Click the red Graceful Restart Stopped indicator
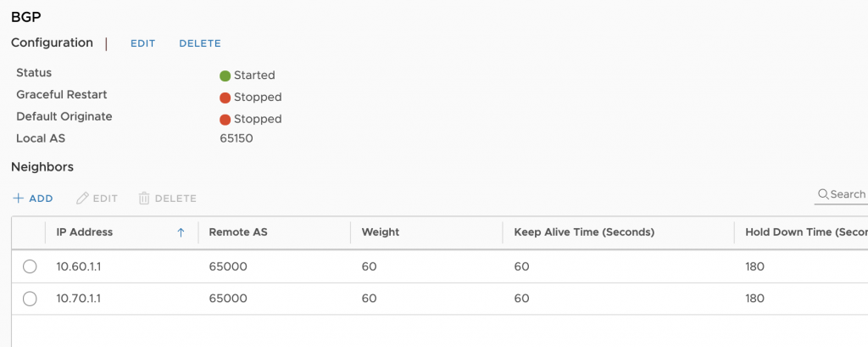868x347 pixels. (225, 98)
